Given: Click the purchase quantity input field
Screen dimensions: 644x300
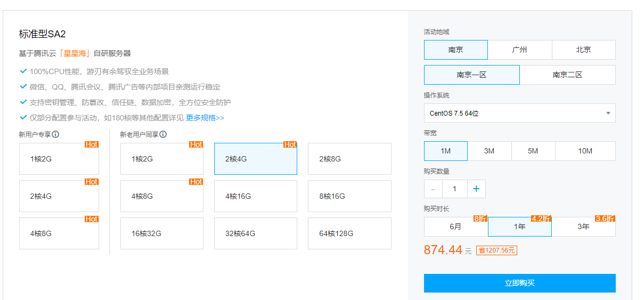Looking at the screenshot, I should [455, 189].
